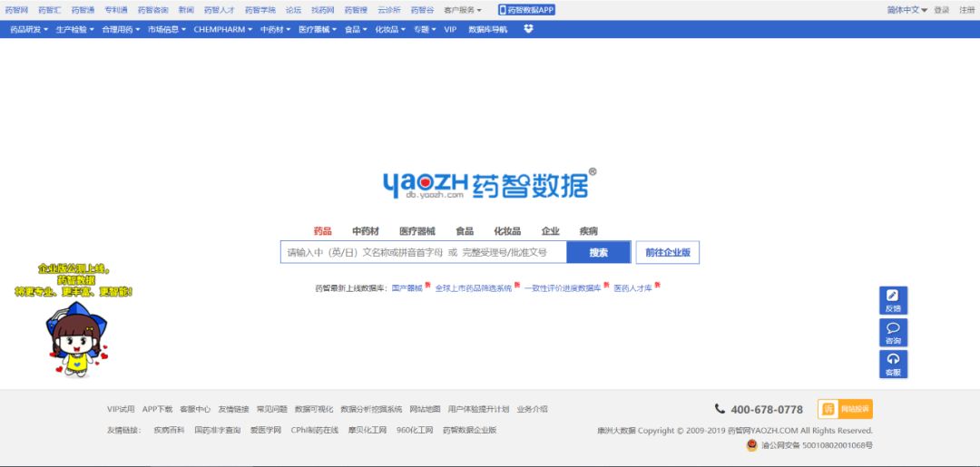Open 新闻 in the top bar

(186, 10)
